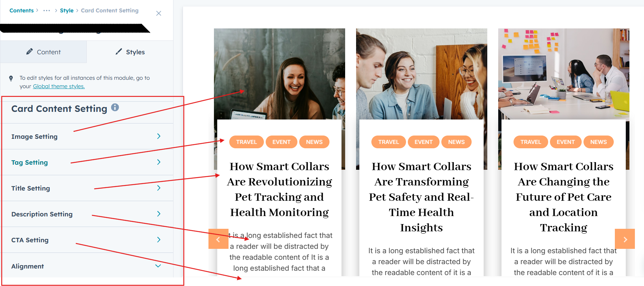Click the info icon beside Card Content Setting
Viewport: 644px width, 286px height.
[x=115, y=107]
